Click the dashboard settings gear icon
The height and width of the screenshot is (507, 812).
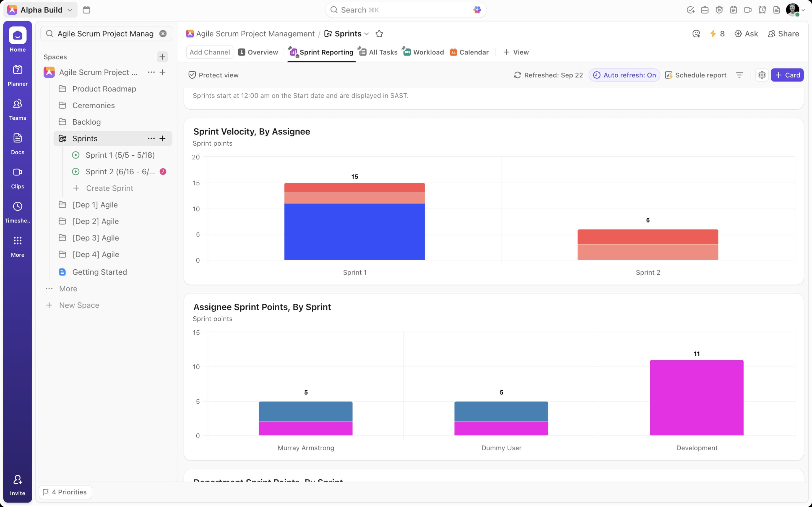[x=762, y=75]
